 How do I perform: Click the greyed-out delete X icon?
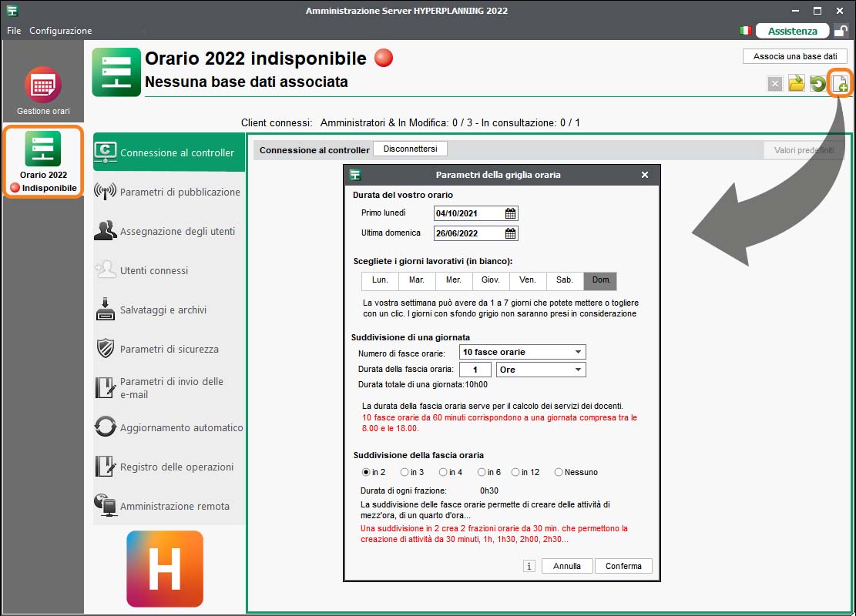[774, 84]
